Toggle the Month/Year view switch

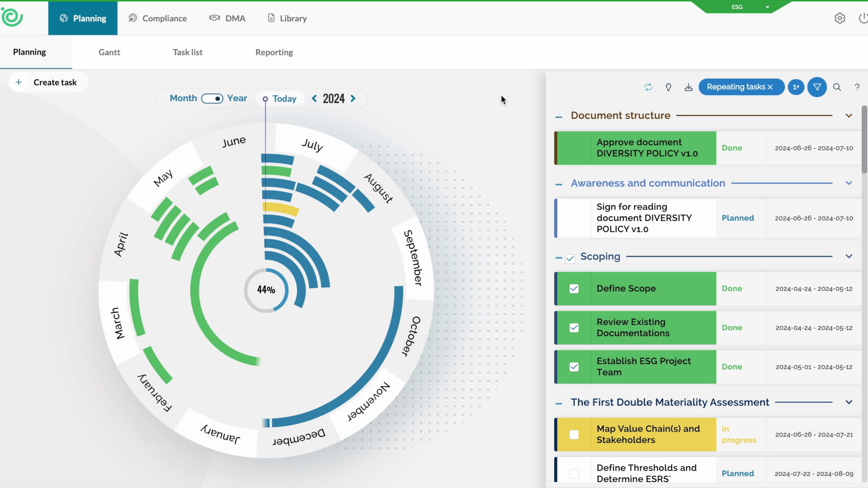tap(212, 99)
